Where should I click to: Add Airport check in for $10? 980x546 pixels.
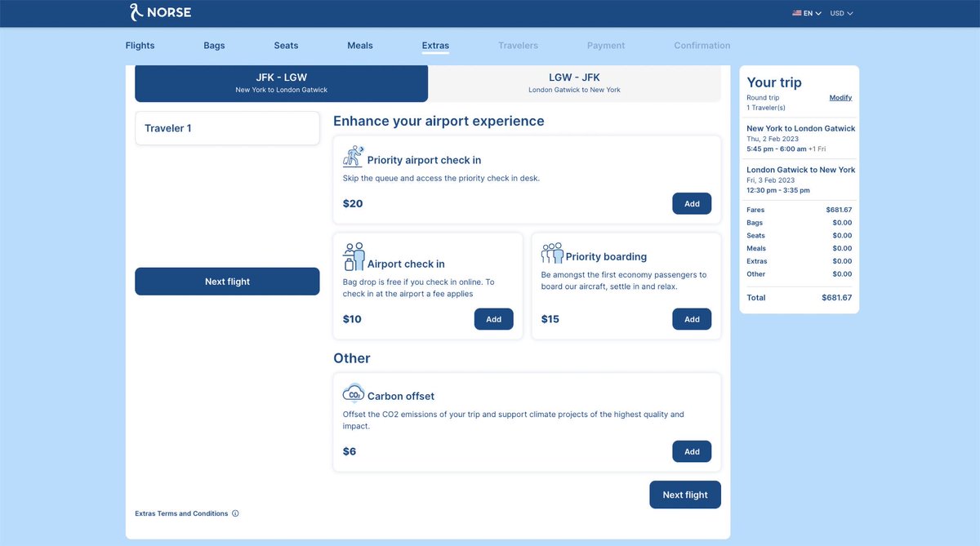point(493,319)
